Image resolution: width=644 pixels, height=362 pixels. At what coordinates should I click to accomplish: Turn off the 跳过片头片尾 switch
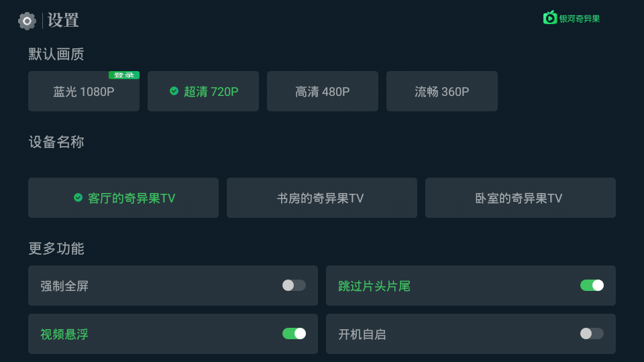[592, 286]
